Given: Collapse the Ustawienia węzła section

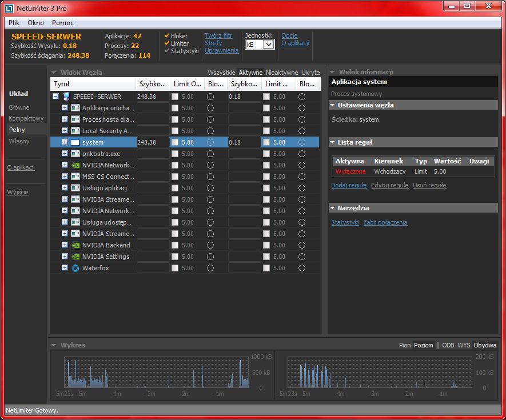Looking at the screenshot, I should point(332,105).
